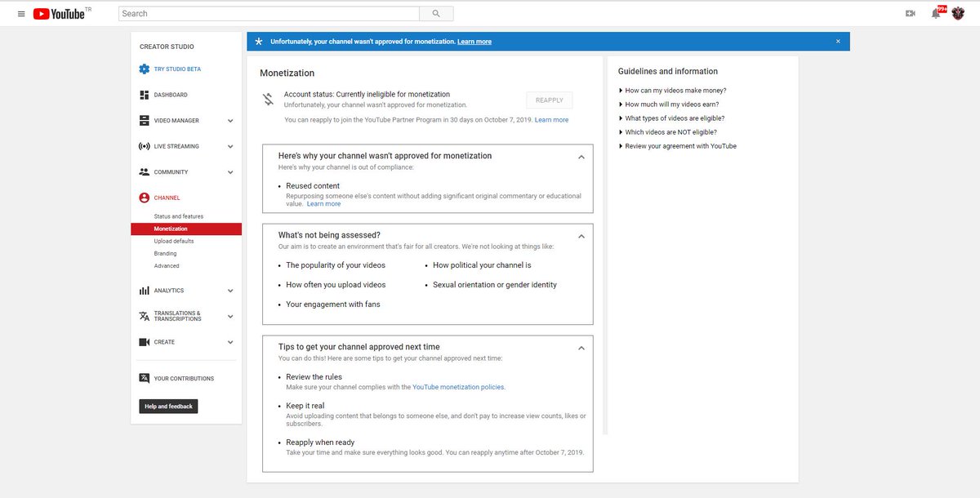Click the Translations & Transcriptions icon
980x498 pixels.
click(145, 316)
